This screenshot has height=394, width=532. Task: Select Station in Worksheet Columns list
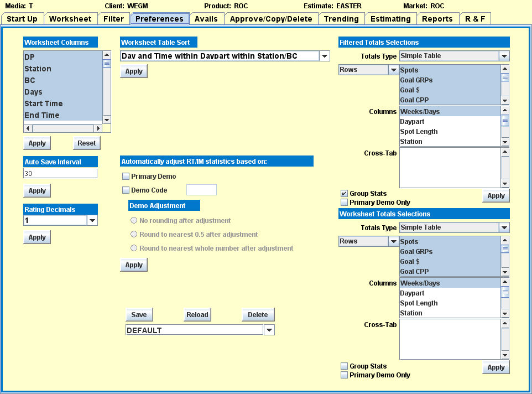pyautogui.click(x=63, y=69)
